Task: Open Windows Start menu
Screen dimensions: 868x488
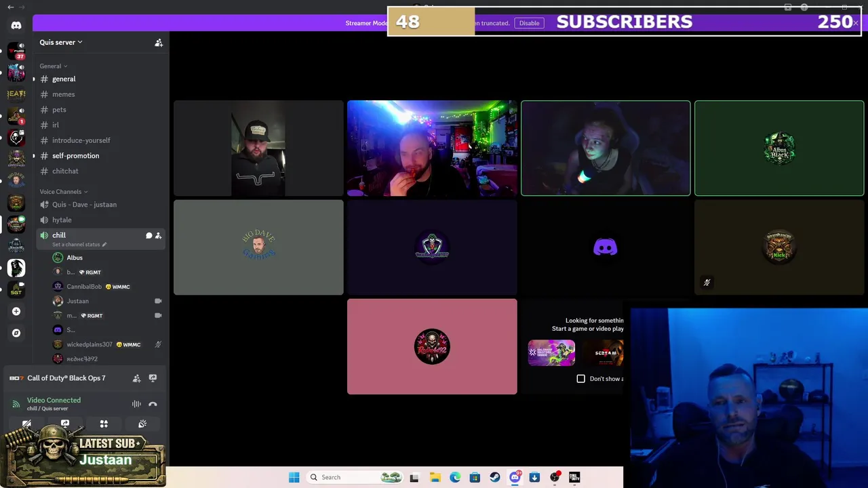Action: coord(294,477)
